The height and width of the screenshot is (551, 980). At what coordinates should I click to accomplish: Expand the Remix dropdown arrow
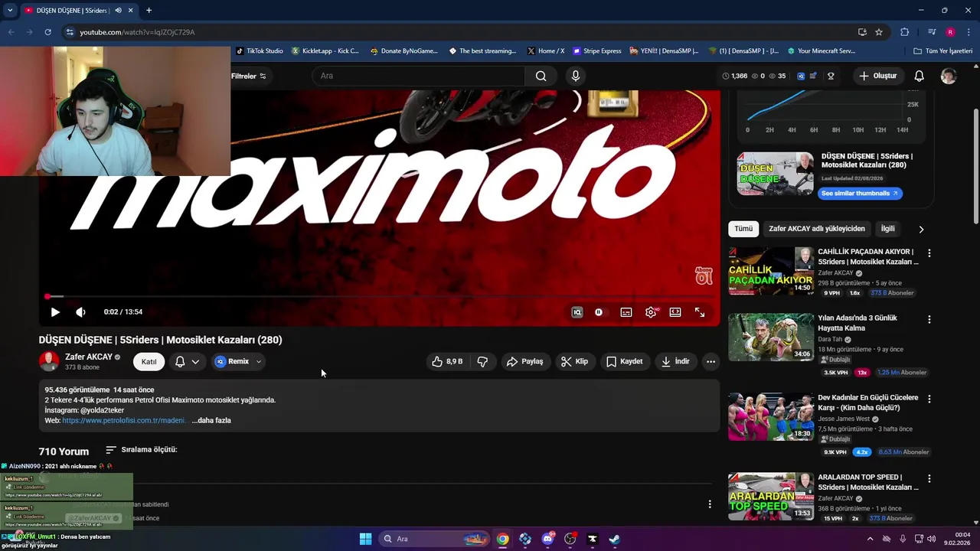[x=259, y=361]
